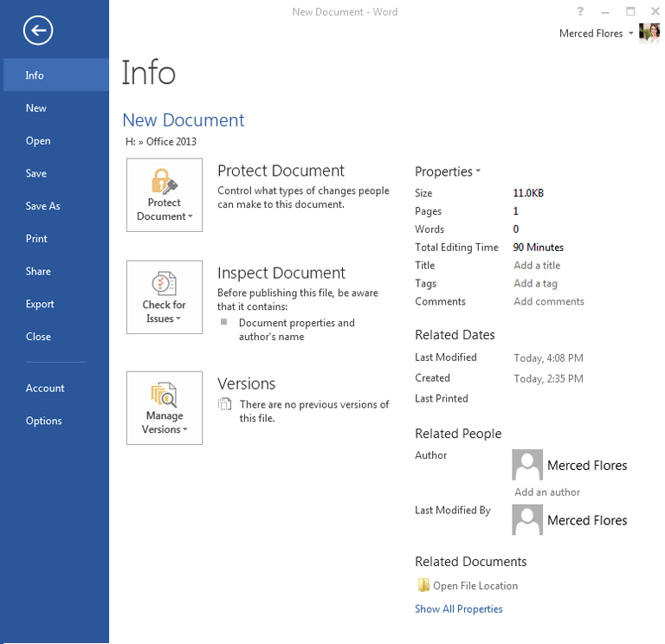Click the Manage Versions icon button
This screenshot has width=665, height=644.
point(165,408)
